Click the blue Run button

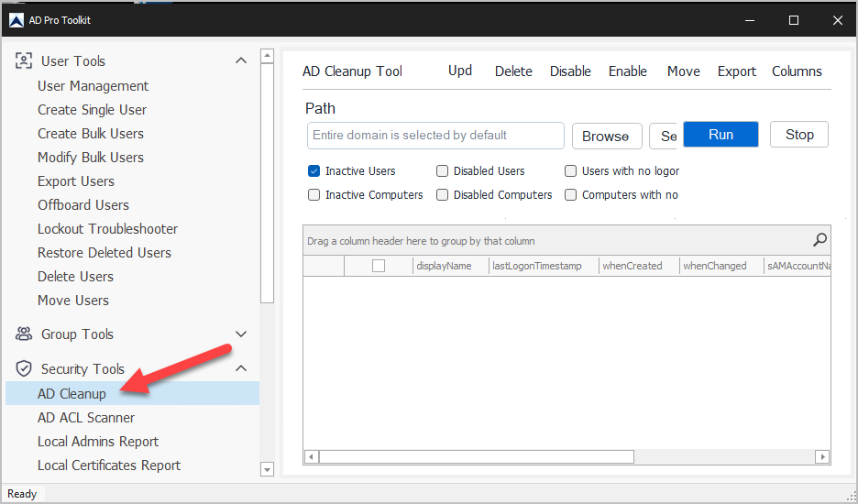click(720, 135)
